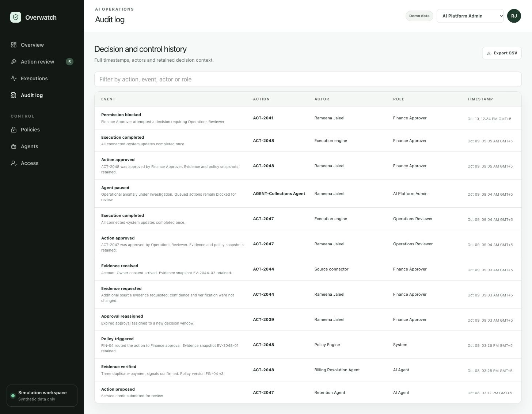Click the Oct 10, 12:34 PM timestamp
Image resolution: width=532 pixels, height=414 pixels.
coord(489,119)
